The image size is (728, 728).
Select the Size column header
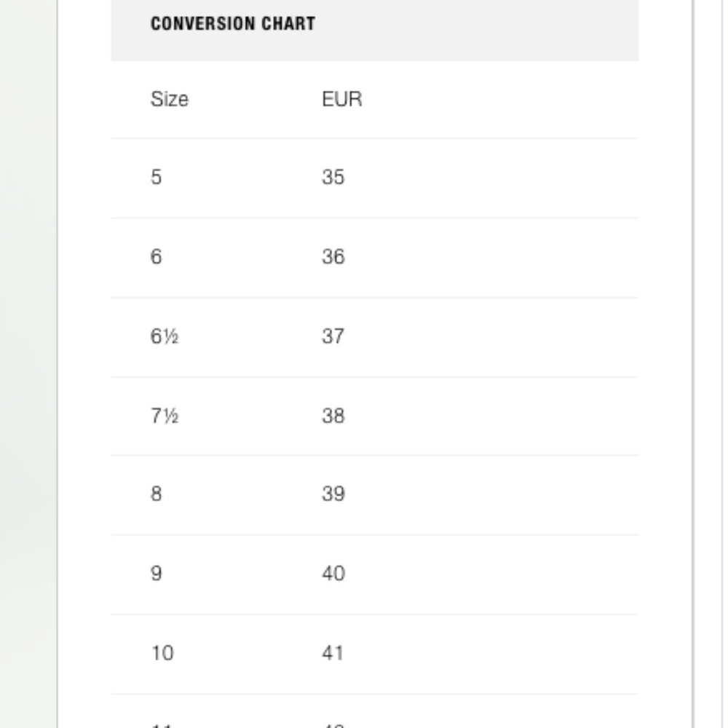(x=170, y=99)
